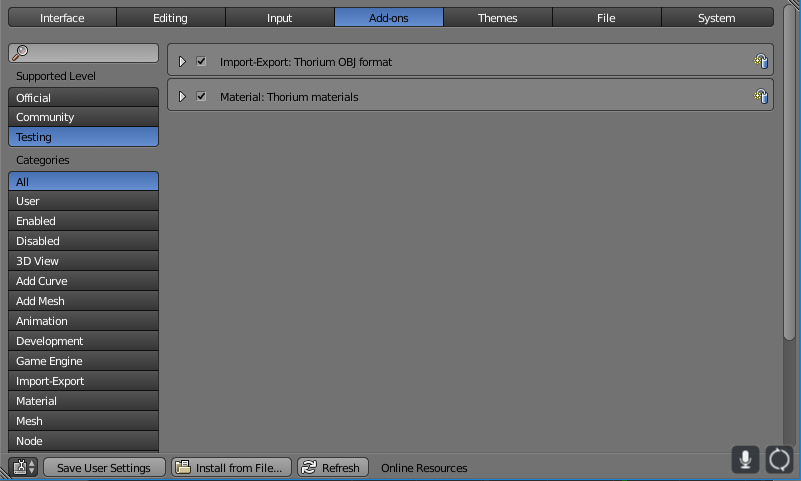The image size is (801, 481).
Task: Click the Add-ons tab
Action: (x=389, y=17)
